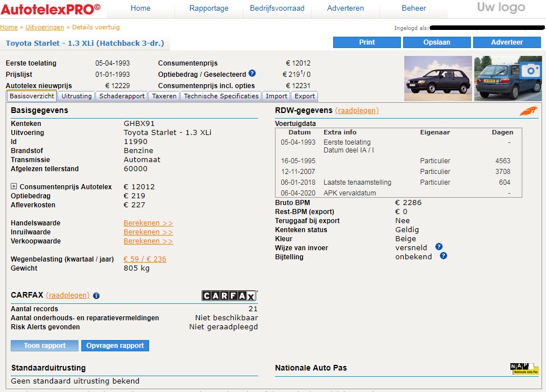Image resolution: width=546 pixels, height=392 pixels.
Task: Open the Uitrusting tab
Action: point(76,96)
